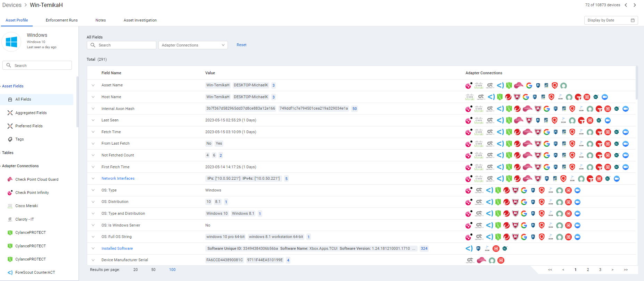Click the DESKTOP-MichaelK value in Asset Name row

tap(251, 85)
